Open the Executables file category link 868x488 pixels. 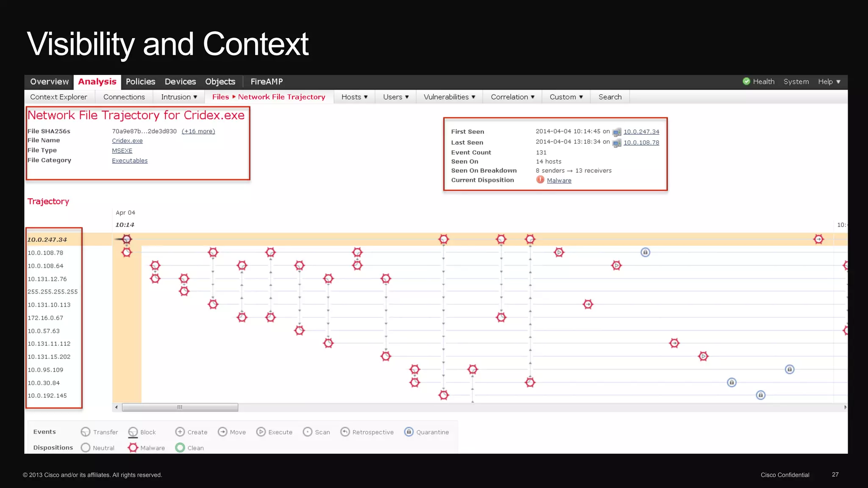pos(130,161)
